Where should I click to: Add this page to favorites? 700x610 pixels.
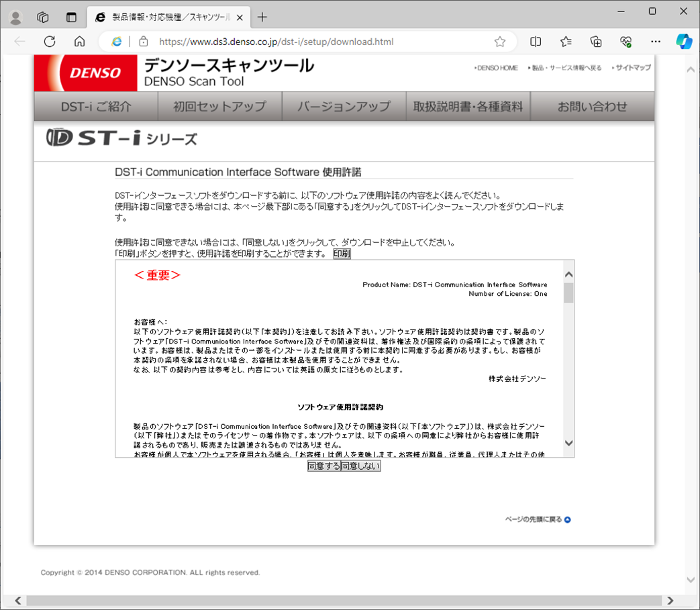click(500, 42)
